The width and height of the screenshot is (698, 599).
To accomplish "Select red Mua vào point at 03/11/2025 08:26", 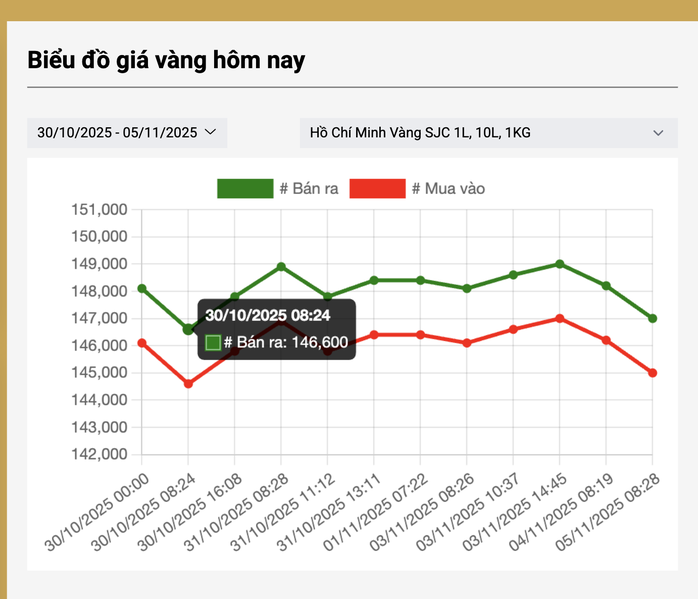I will [x=467, y=343].
